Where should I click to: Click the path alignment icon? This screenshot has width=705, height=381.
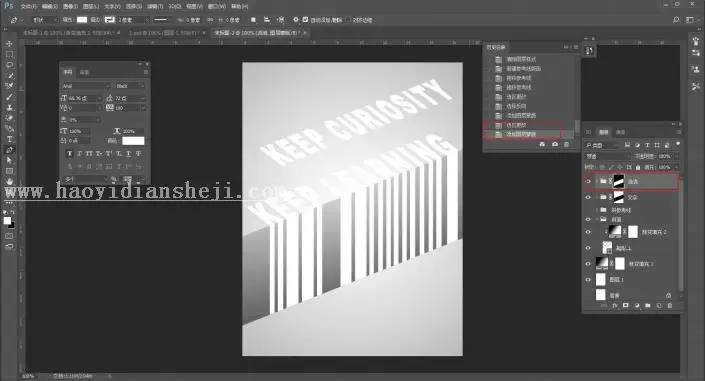(267, 20)
